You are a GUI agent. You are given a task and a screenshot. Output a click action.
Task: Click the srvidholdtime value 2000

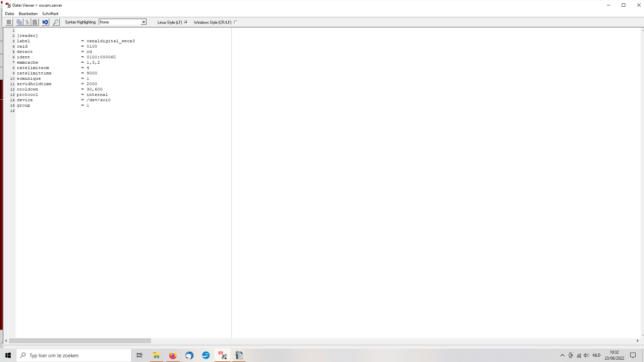pyautogui.click(x=92, y=84)
